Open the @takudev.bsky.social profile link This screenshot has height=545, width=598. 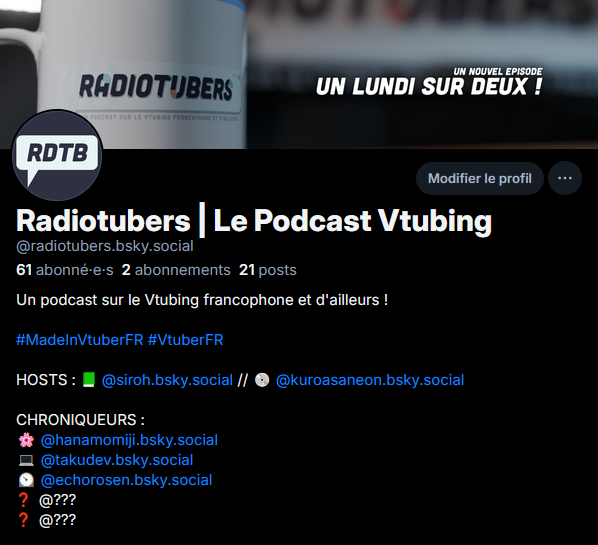(117, 460)
